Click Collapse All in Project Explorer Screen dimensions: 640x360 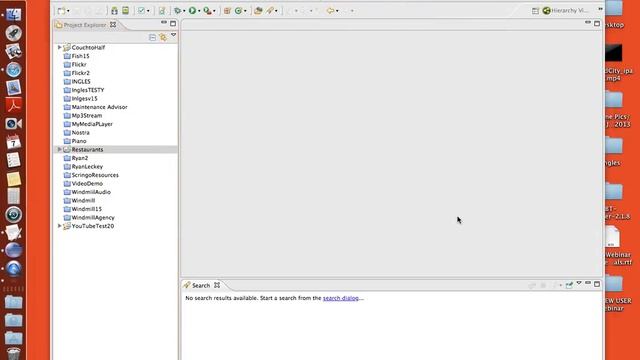(x=152, y=38)
